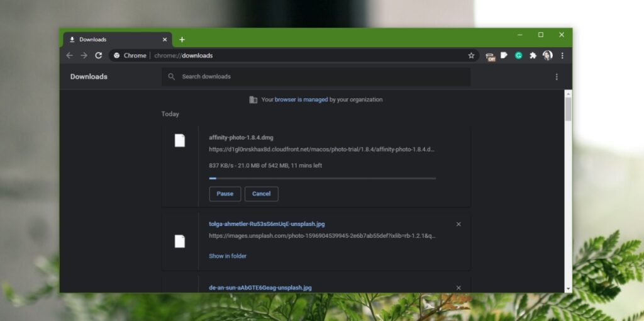
Task: Click the browser forward arrow
Action: point(84,55)
